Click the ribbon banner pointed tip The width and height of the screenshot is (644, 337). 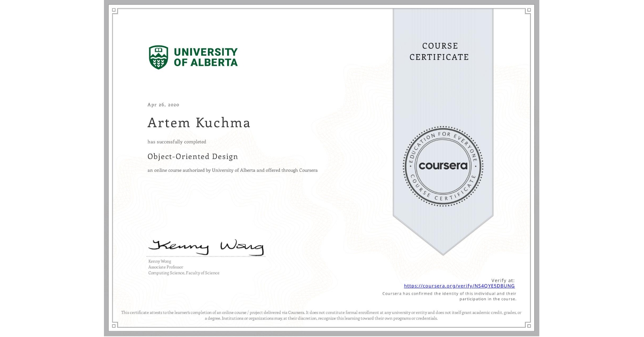click(443, 254)
